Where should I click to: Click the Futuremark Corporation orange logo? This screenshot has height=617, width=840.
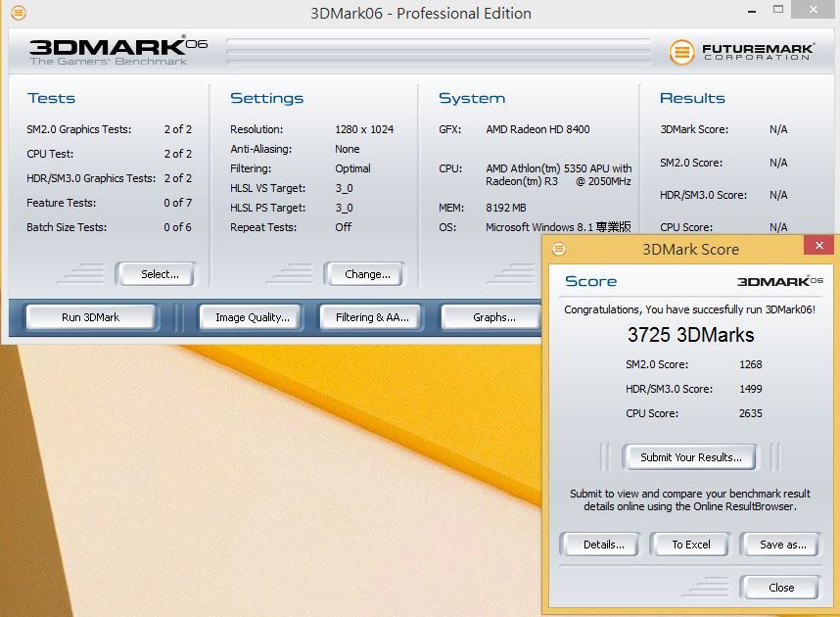(681, 52)
